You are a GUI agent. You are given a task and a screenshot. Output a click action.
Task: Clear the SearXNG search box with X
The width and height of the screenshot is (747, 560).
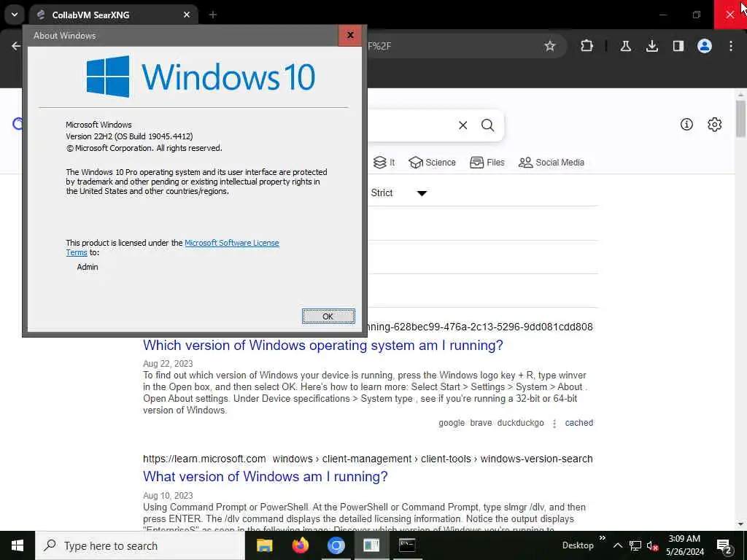[x=462, y=125]
